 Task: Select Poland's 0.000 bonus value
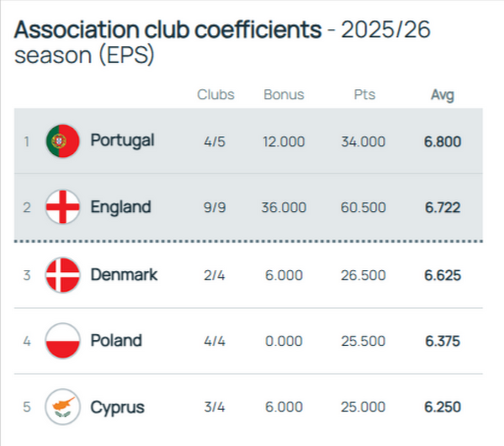tap(284, 341)
